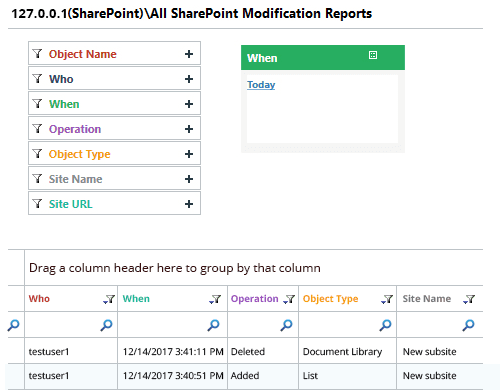Sort by the When column header
Screen dimensions: 500x390
coord(136,299)
